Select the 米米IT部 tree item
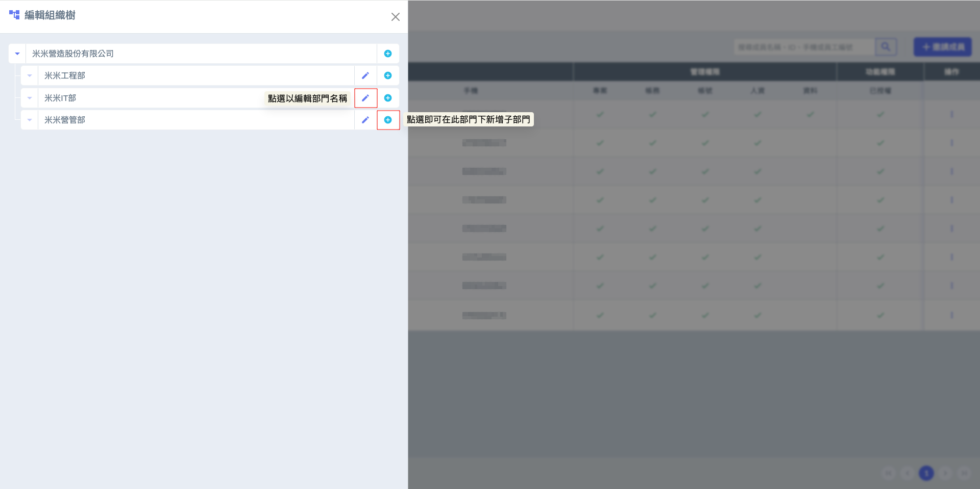Viewport: 980px width, 489px height. (x=60, y=98)
